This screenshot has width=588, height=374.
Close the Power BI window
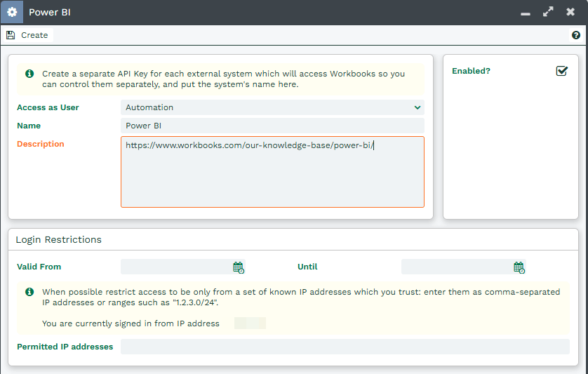tap(570, 12)
